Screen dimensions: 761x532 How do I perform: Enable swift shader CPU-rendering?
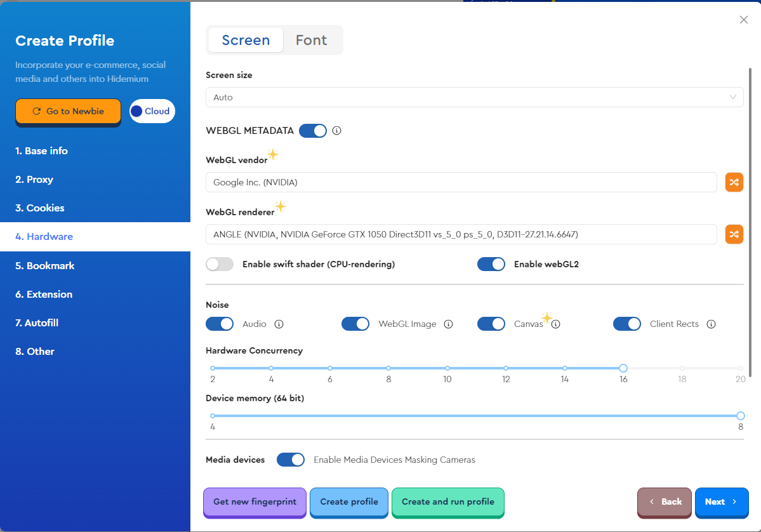tap(220, 264)
